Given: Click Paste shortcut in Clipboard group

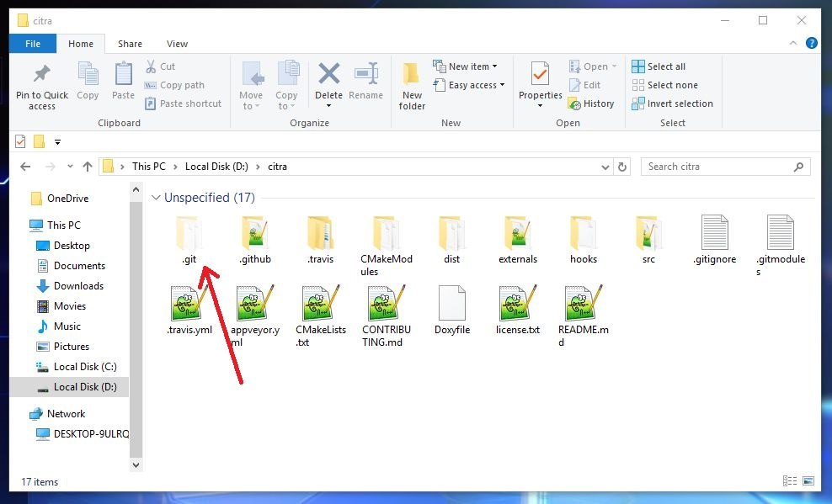Looking at the screenshot, I should coord(183,103).
